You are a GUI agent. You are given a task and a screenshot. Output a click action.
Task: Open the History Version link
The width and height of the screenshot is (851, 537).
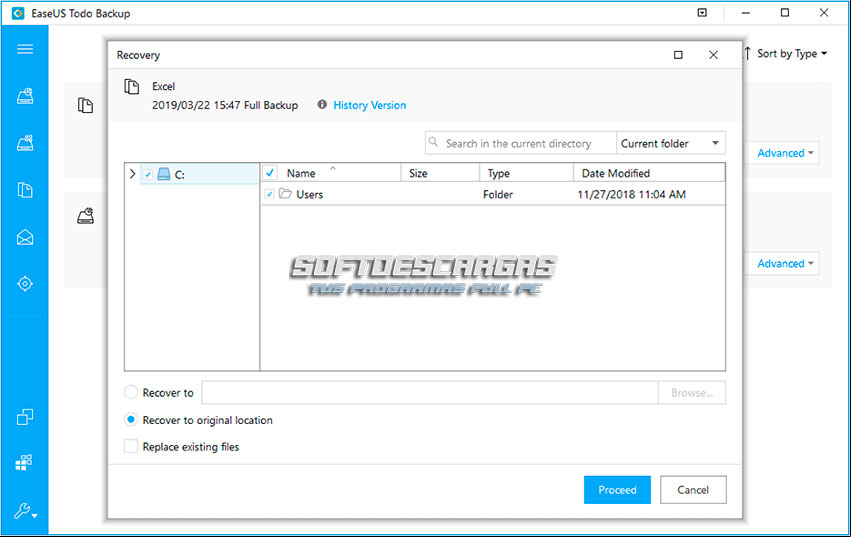pyautogui.click(x=370, y=105)
